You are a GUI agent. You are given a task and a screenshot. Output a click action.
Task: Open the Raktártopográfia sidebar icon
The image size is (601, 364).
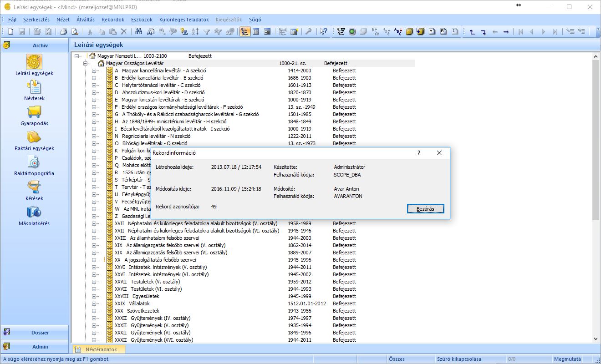(34, 165)
